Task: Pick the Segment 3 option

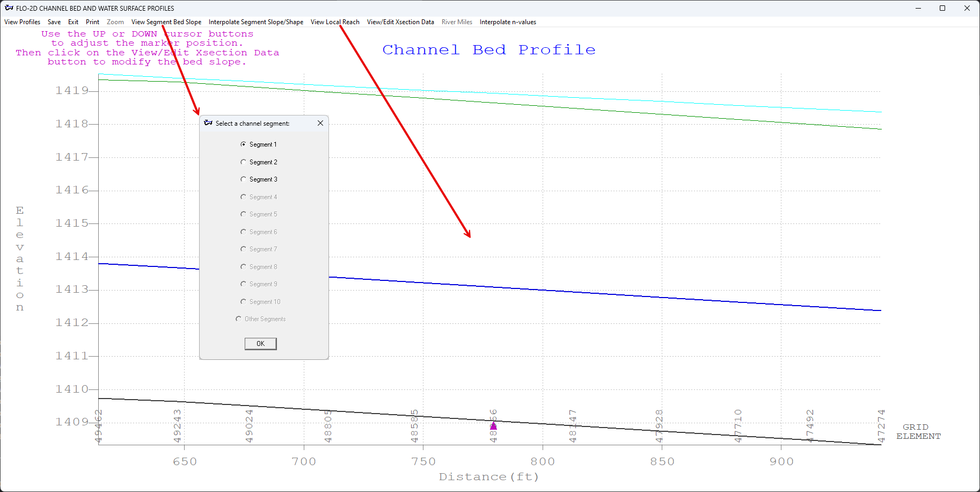Action: pos(244,179)
